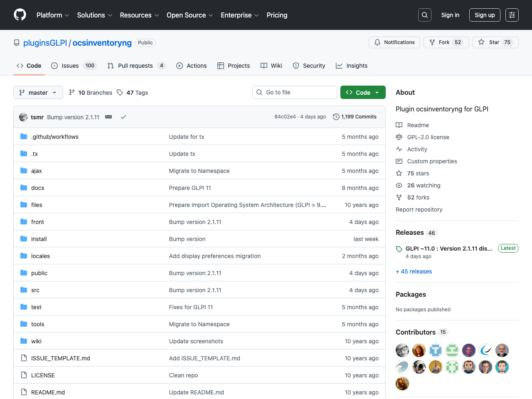This screenshot has width=532, height=399.
Task: Expand the Platform menu in header
Action: point(52,15)
